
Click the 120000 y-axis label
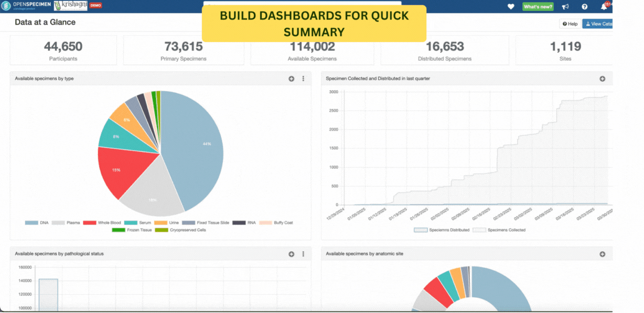[x=25, y=294]
